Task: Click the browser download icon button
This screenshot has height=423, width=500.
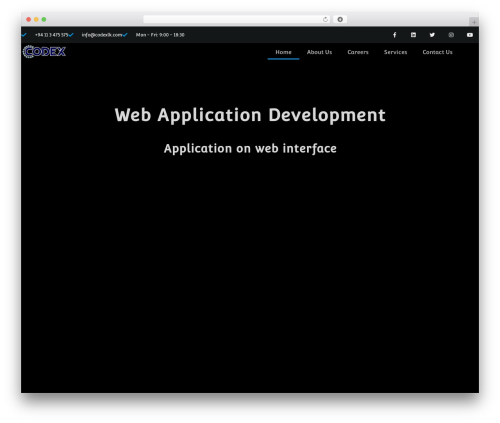Action: (x=340, y=19)
